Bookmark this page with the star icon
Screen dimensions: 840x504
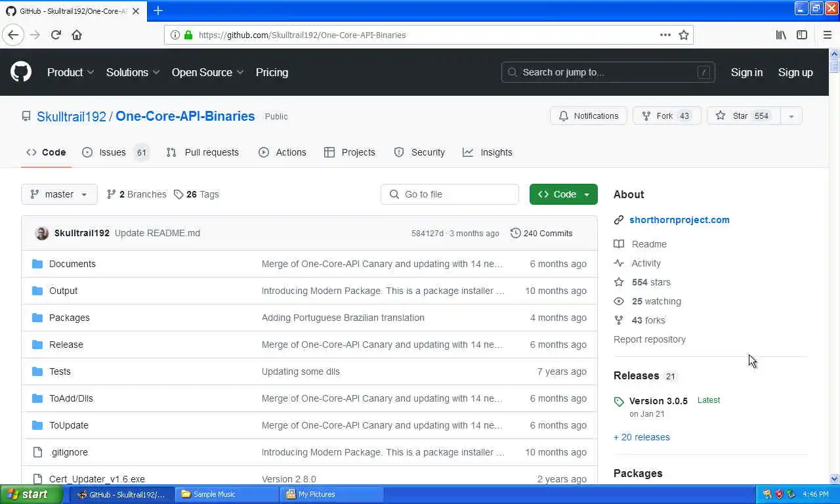[684, 35]
